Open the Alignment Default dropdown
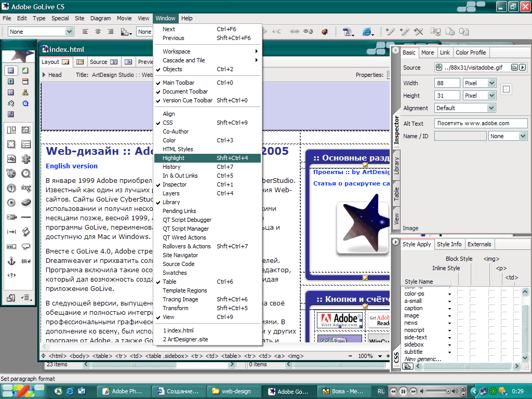 465,108
